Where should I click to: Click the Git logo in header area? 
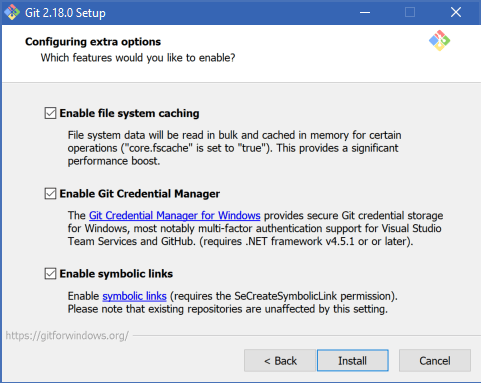pos(439,41)
